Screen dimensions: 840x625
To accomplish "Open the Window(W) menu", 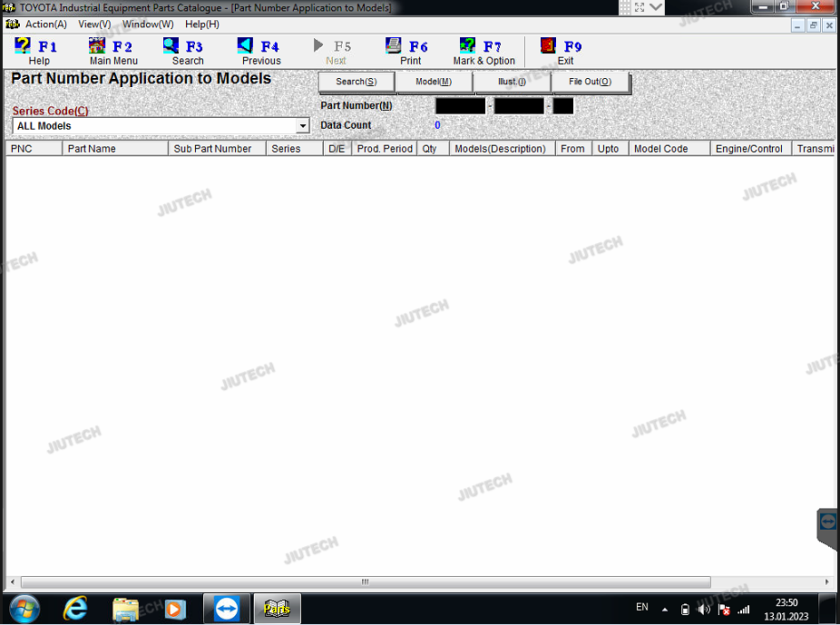I will [x=148, y=24].
